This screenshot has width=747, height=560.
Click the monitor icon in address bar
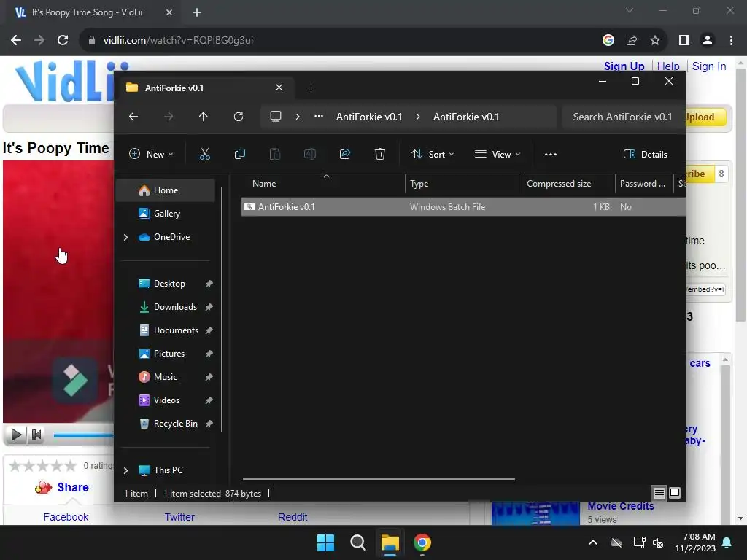[x=275, y=117]
